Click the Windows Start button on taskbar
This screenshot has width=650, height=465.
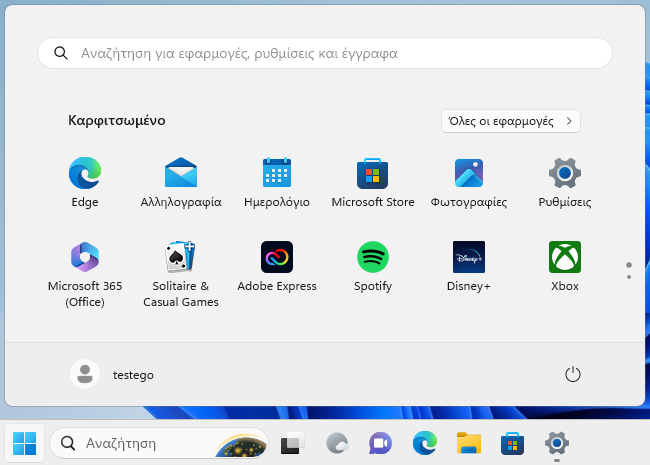[x=24, y=443]
